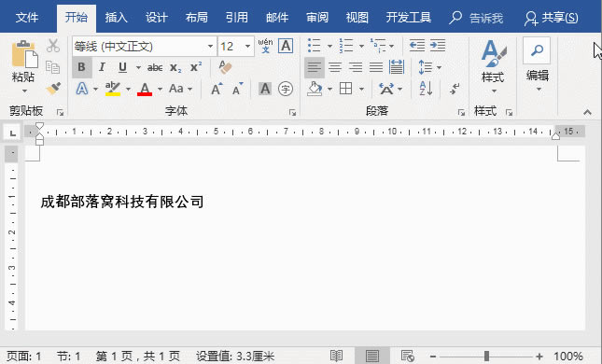Insert enclosed character (字) icon
The width and height of the screenshot is (602, 364).
click(286, 89)
